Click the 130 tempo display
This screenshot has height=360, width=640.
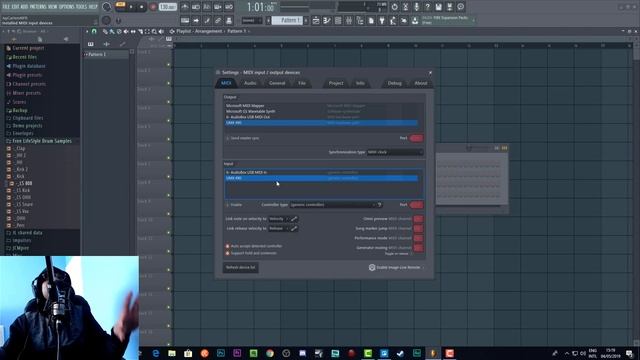click(x=167, y=7)
